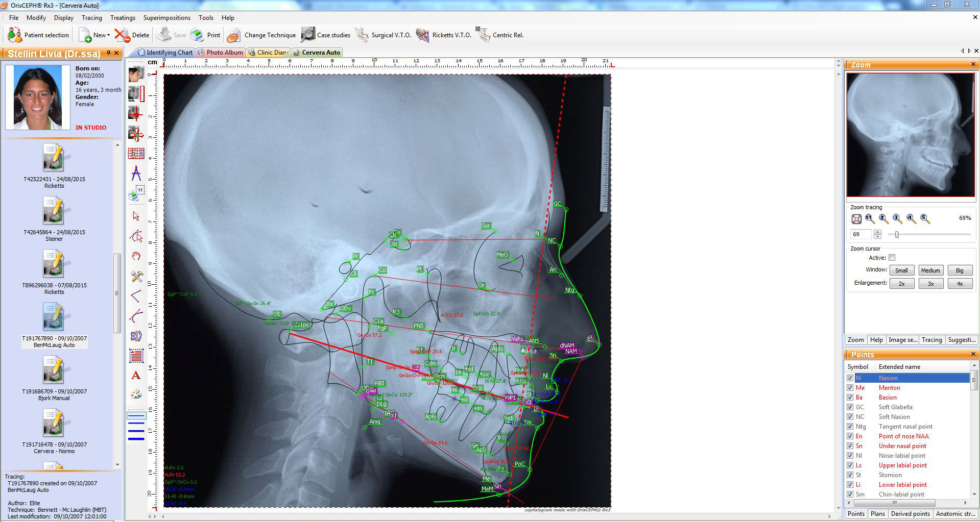Select the curve edit pointer tool
The height and width of the screenshot is (522, 980).
point(136,236)
